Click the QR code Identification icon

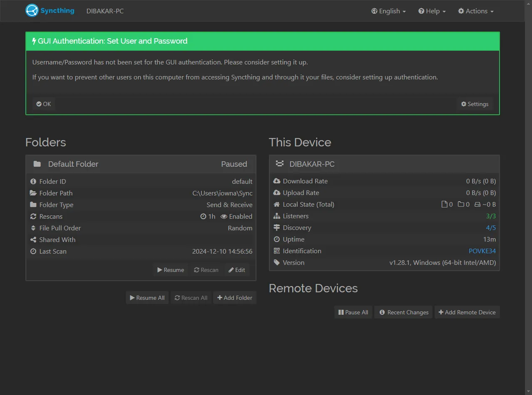click(277, 251)
